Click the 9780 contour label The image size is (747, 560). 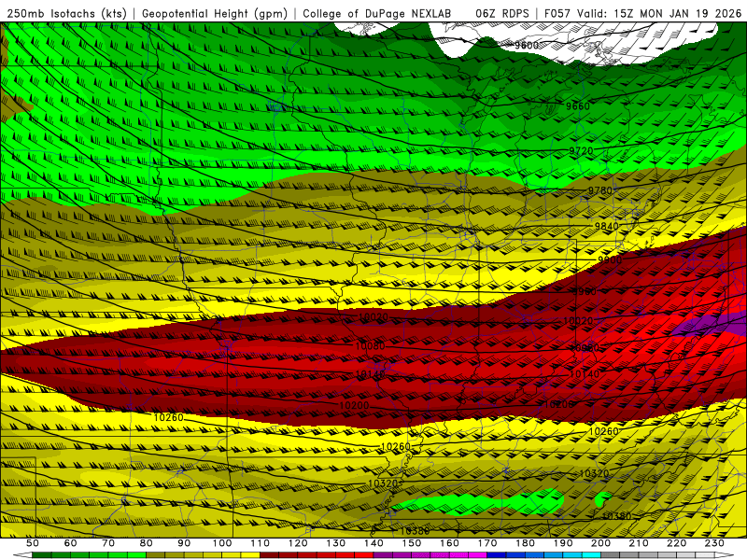click(599, 190)
